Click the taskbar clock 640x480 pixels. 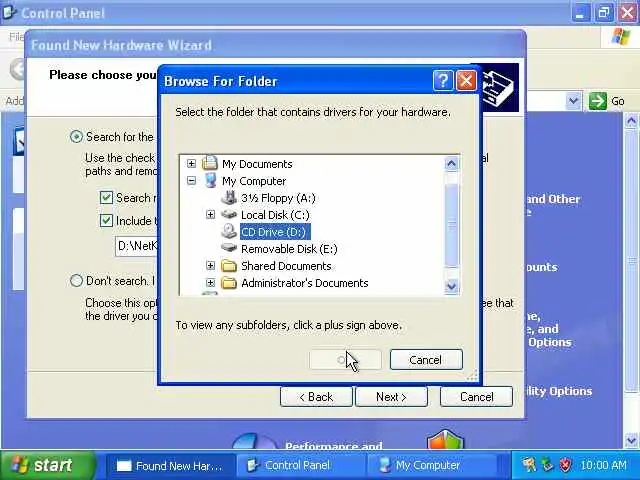tap(603, 465)
